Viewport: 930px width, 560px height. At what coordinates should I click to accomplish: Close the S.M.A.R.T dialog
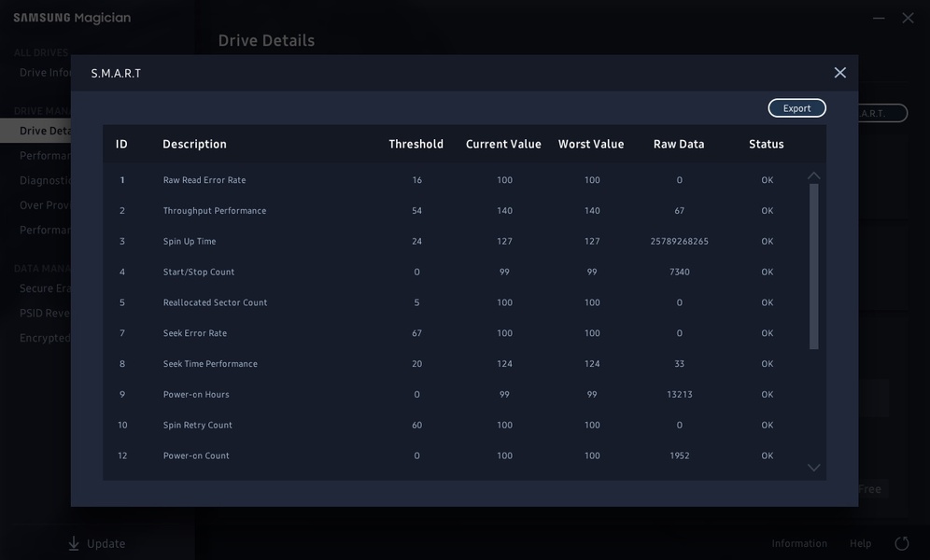click(x=839, y=73)
